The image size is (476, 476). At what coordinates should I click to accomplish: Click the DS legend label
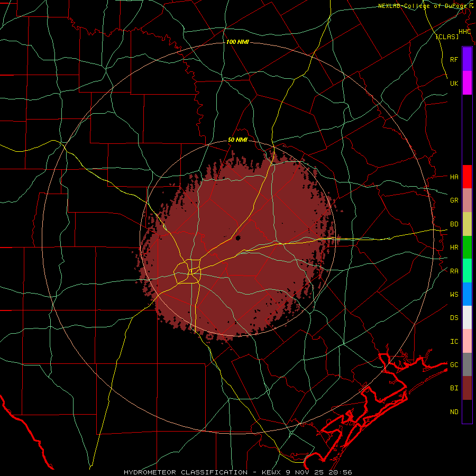[454, 318]
